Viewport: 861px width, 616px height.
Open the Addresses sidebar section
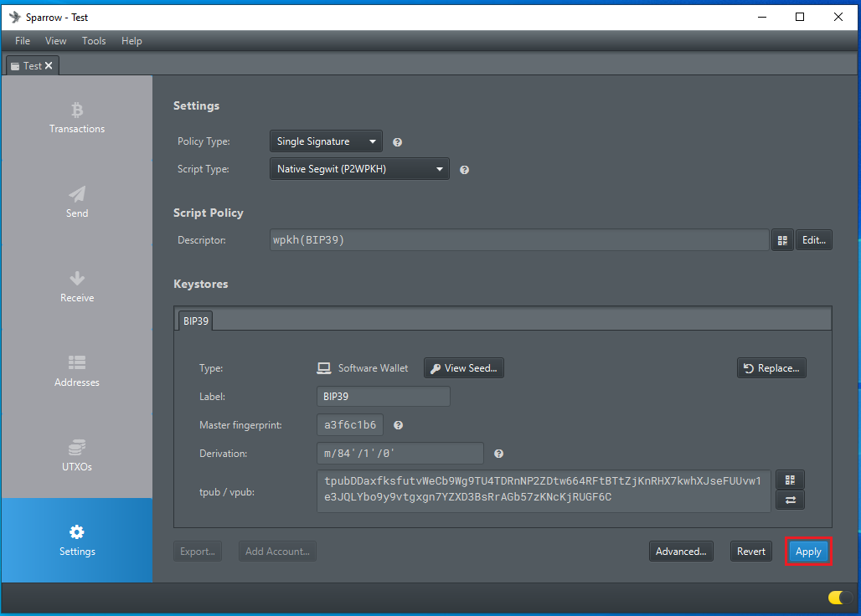click(77, 372)
